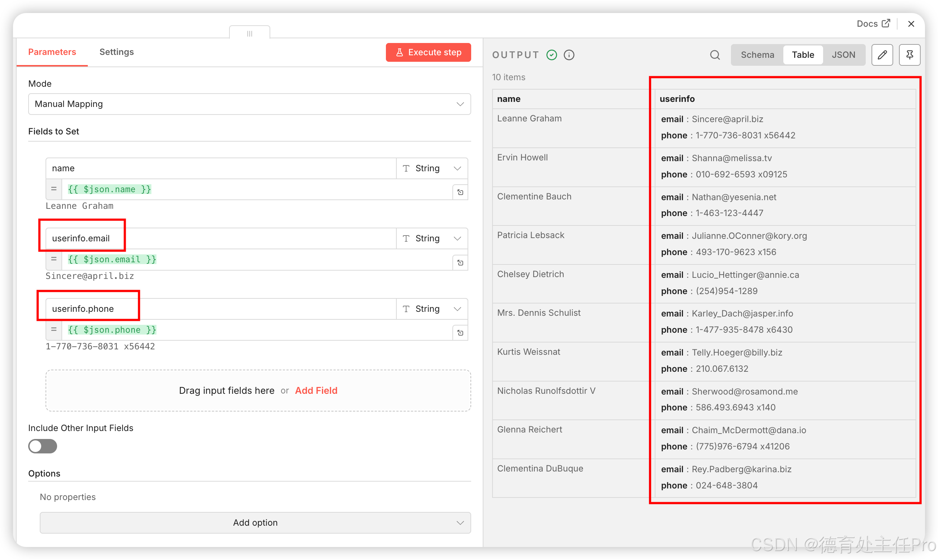
Task: Click the output info circle icon
Action: pyautogui.click(x=569, y=55)
